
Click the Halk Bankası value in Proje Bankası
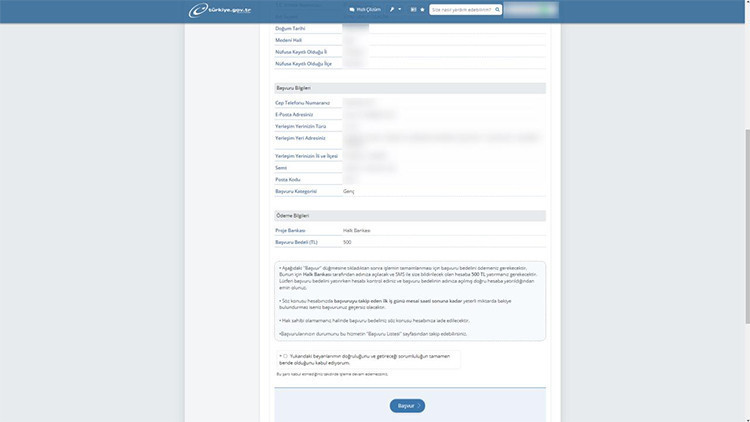tap(356, 230)
